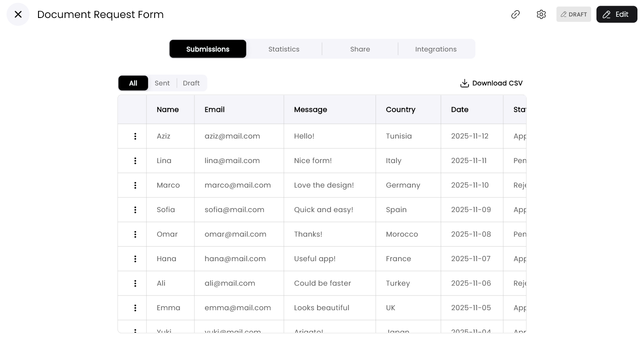
Task: Open kebab menu for Sofia's submission
Action: tap(135, 210)
